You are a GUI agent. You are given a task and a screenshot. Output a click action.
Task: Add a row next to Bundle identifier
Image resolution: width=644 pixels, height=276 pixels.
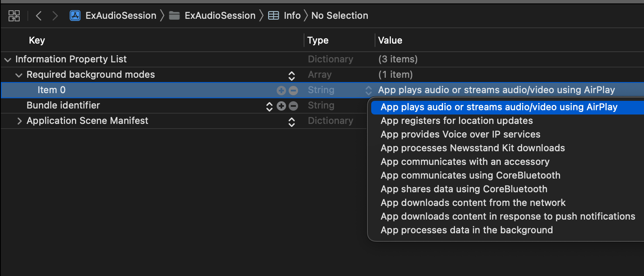coord(281,106)
